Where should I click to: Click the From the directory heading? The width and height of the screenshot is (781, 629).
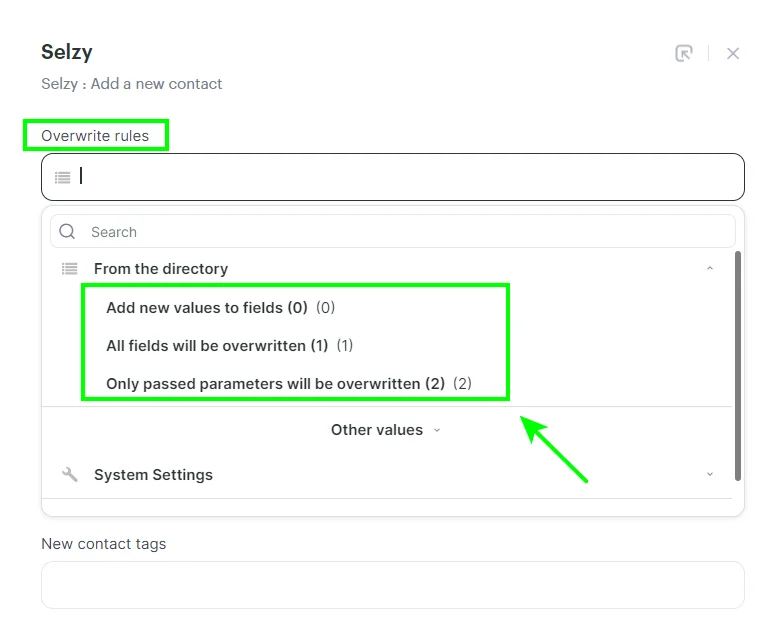point(161,269)
